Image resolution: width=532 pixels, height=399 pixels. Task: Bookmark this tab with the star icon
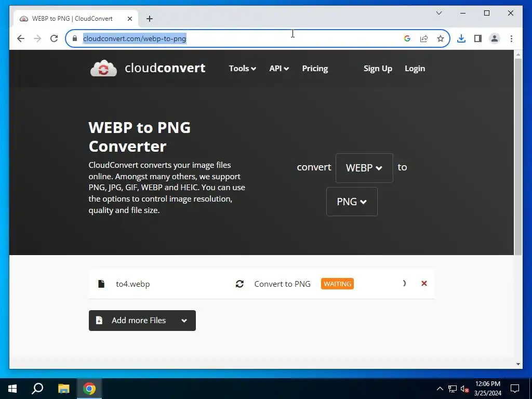(441, 38)
